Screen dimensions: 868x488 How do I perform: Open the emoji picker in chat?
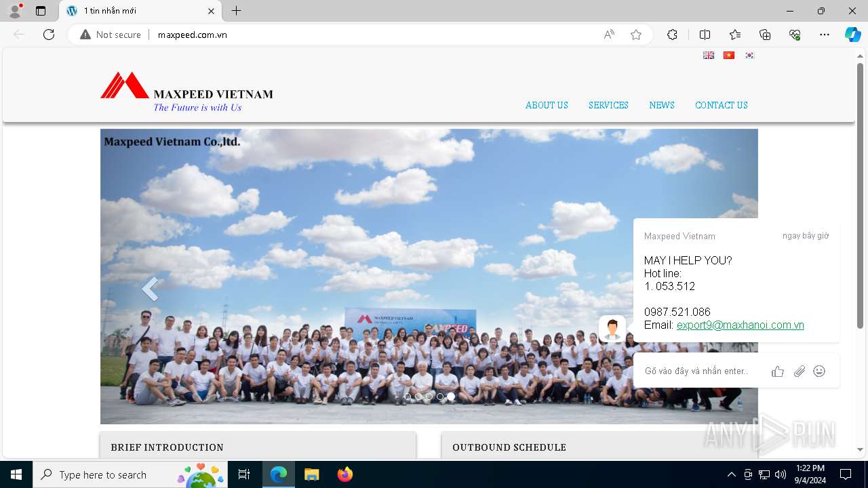[x=819, y=371]
